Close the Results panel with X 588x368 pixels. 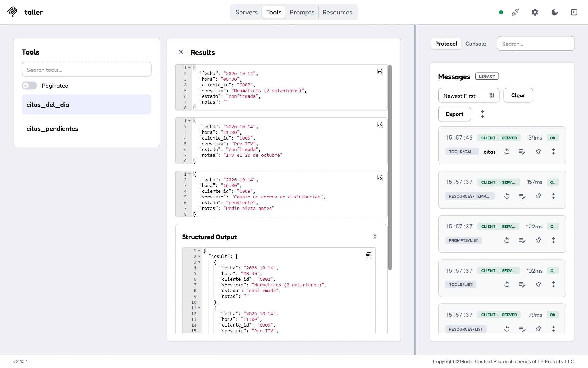point(181,52)
